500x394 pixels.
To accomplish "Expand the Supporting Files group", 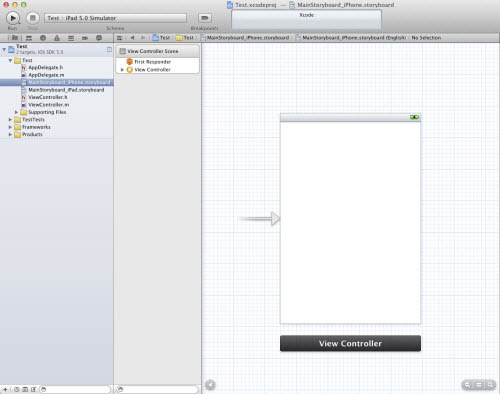I will [16, 112].
